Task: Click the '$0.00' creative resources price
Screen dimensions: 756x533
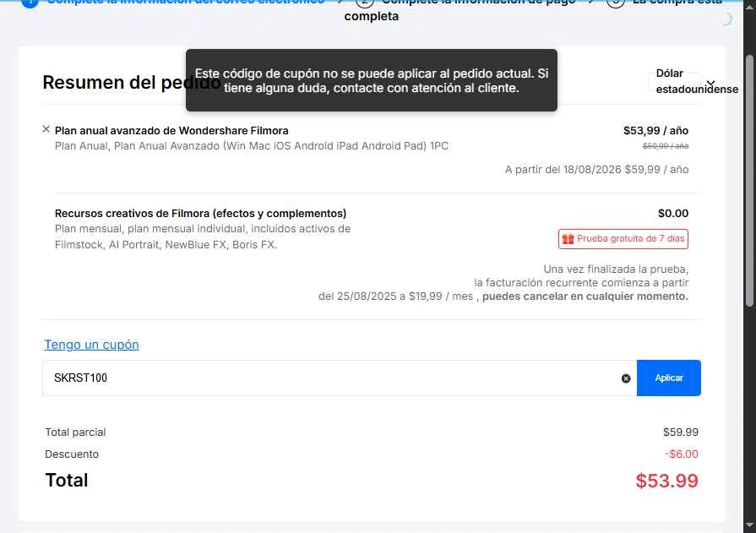Action: pyautogui.click(x=673, y=213)
